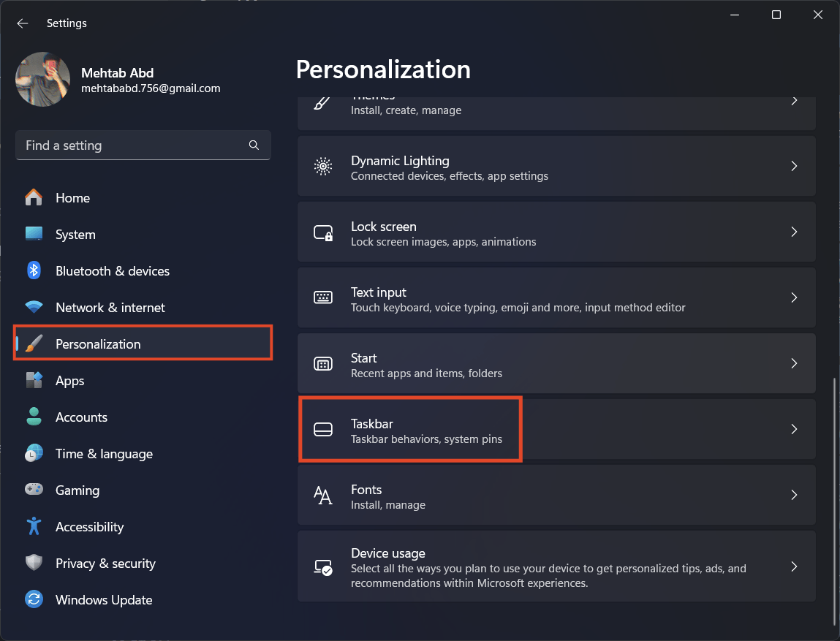Image resolution: width=840 pixels, height=641 pixels.
Task: Expand the Fonts settings chevron
Action: click(794, 495)
